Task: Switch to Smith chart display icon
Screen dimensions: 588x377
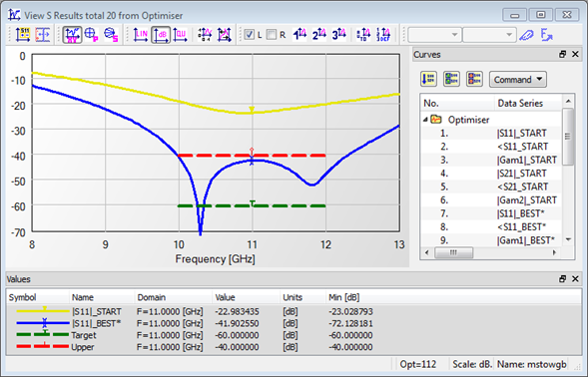Action: tap(111, 35)
